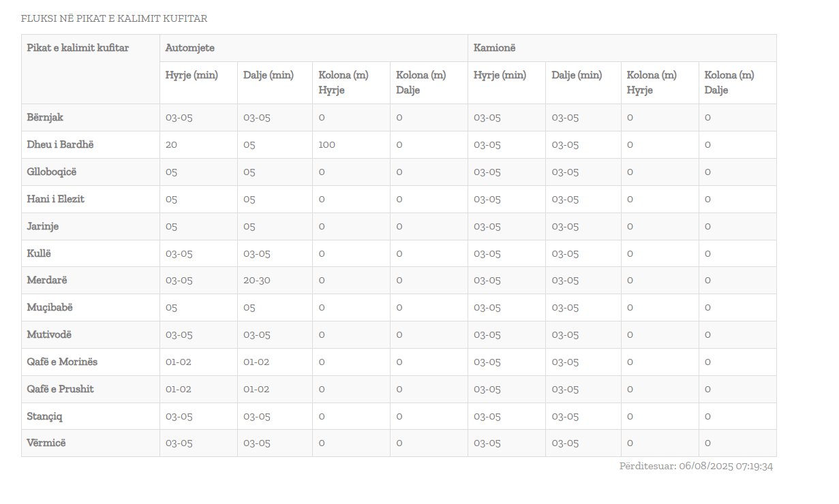839x504 pixels.
Task: Select Dheu i Bardhë's 20 minute vehicle entry time
Action: [x=172, y=144]
